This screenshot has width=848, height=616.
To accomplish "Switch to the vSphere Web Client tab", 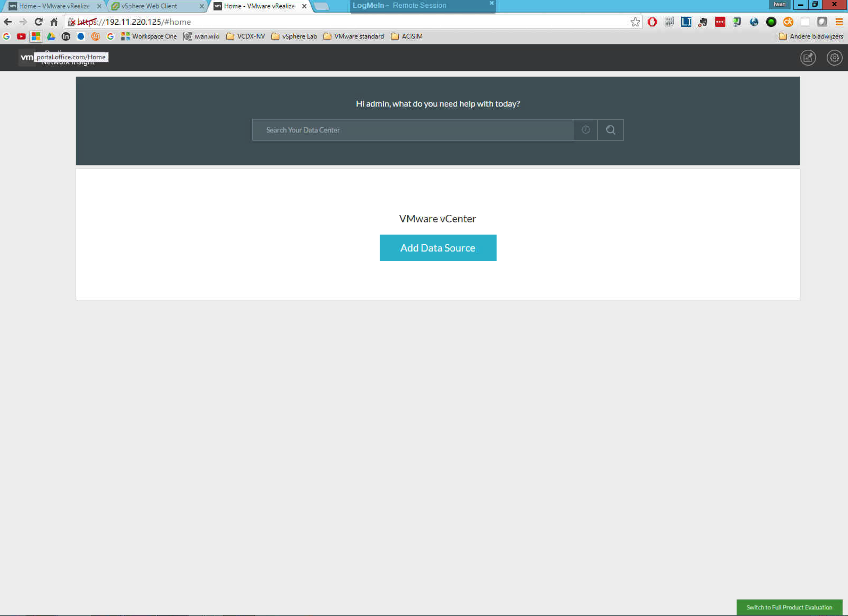I will pos(150,6).
